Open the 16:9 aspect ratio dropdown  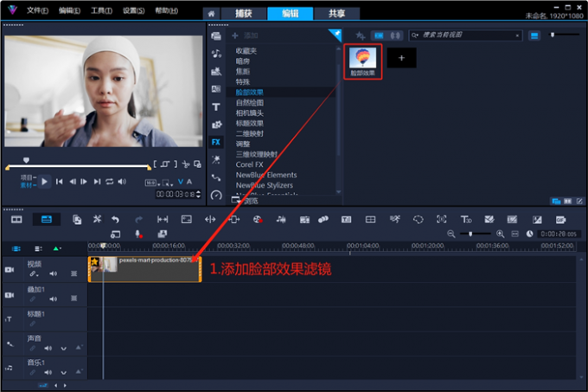click(x=152, y=183)
